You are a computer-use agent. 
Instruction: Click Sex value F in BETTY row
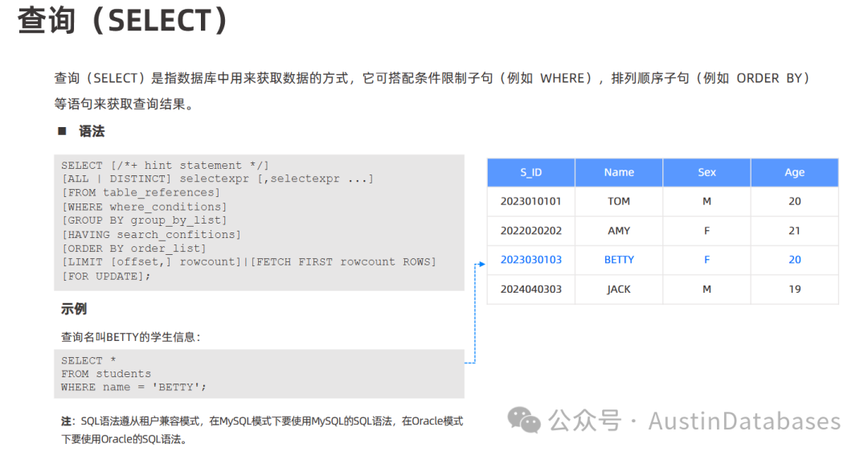(x=707, y=259)
